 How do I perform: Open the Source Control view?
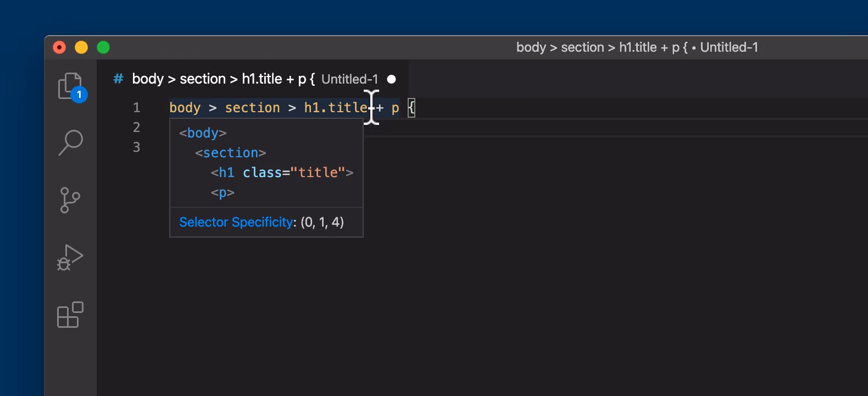[70, 200]
